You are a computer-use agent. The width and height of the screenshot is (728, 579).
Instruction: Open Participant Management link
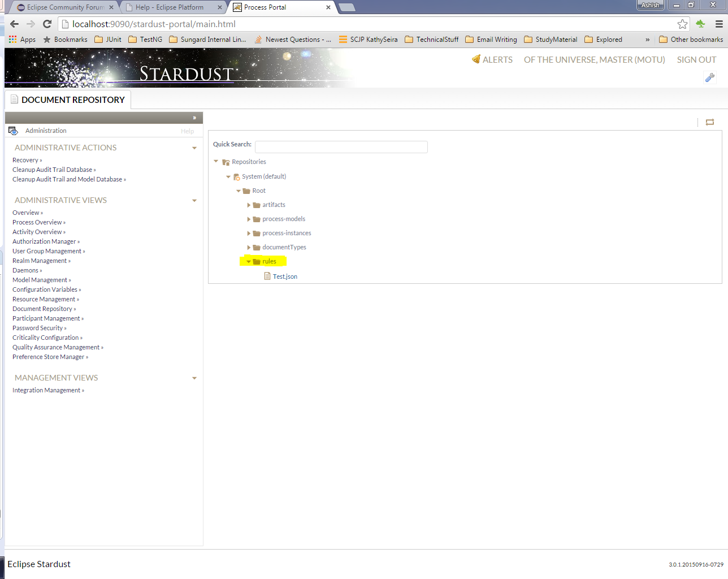click(48, 318)
